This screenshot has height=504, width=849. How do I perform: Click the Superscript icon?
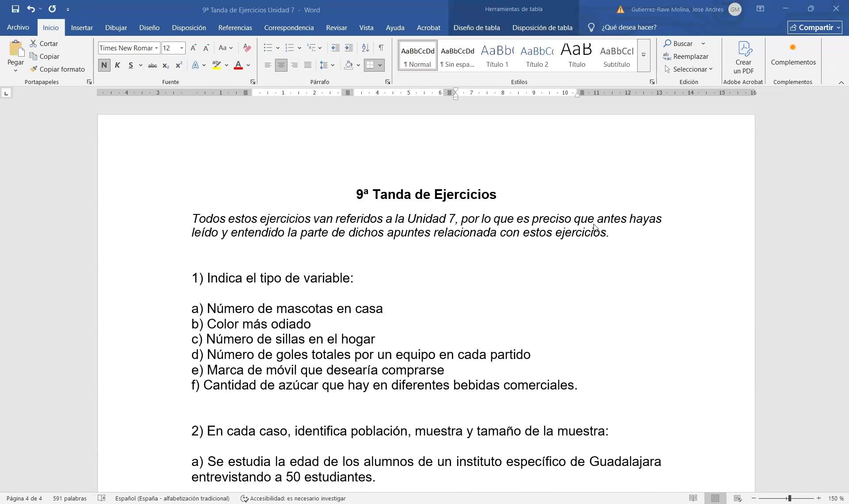pyautogui.click(x=179, y=65)
